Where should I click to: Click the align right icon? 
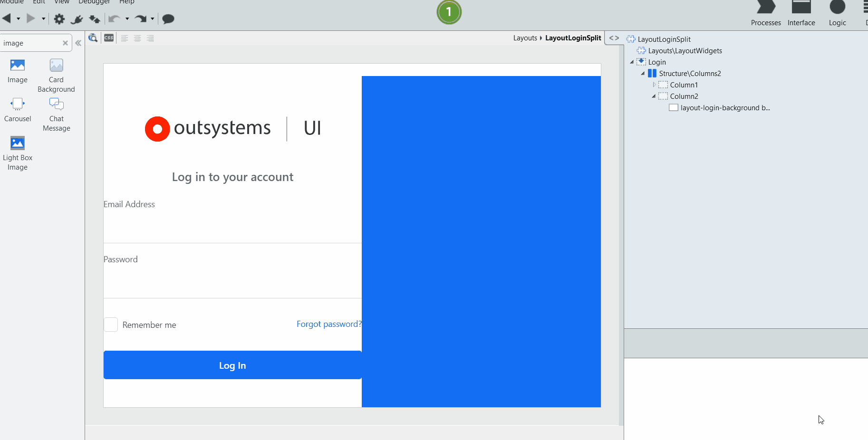tap(150, 38)
